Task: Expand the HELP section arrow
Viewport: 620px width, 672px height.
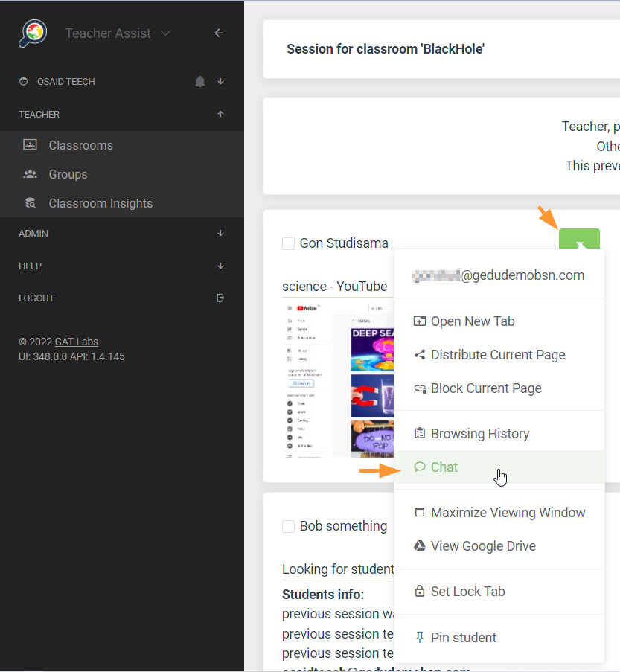Action: [x=221, y=266]
